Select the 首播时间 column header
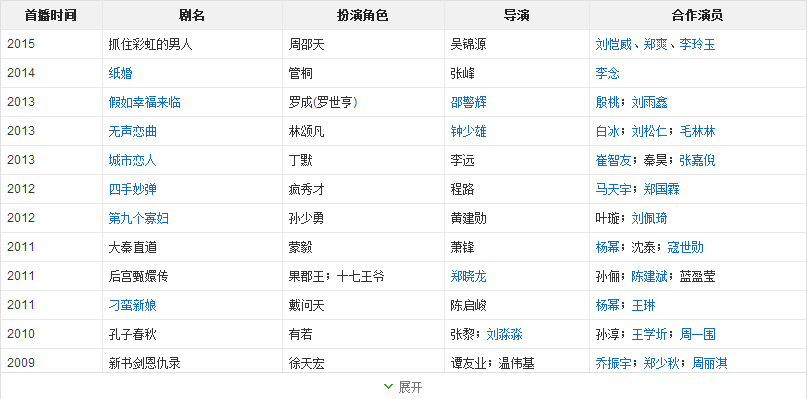Image resolution: width=808 pixels, height=399 pixels. [51, 15]
